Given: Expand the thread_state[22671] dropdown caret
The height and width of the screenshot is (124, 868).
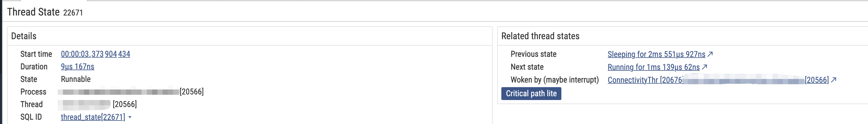Looking at the screenshot, I should click(x=130, y=117).
